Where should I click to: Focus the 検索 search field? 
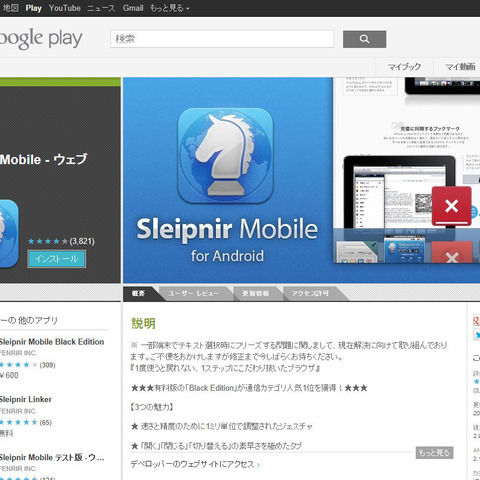[222, 39]
